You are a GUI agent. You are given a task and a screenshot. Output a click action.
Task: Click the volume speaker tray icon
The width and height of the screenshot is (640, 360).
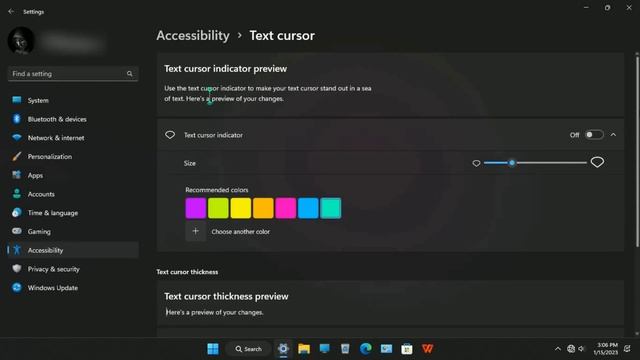[582, 349]
